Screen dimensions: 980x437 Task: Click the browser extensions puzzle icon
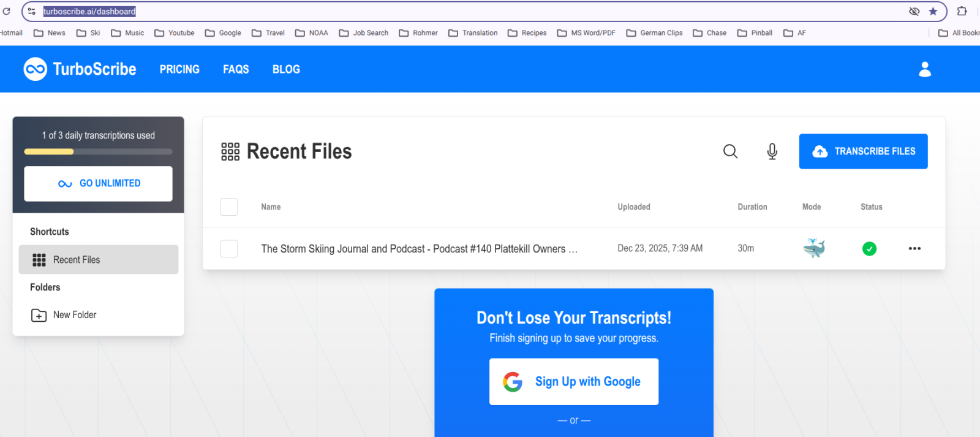tap(962, 11)
